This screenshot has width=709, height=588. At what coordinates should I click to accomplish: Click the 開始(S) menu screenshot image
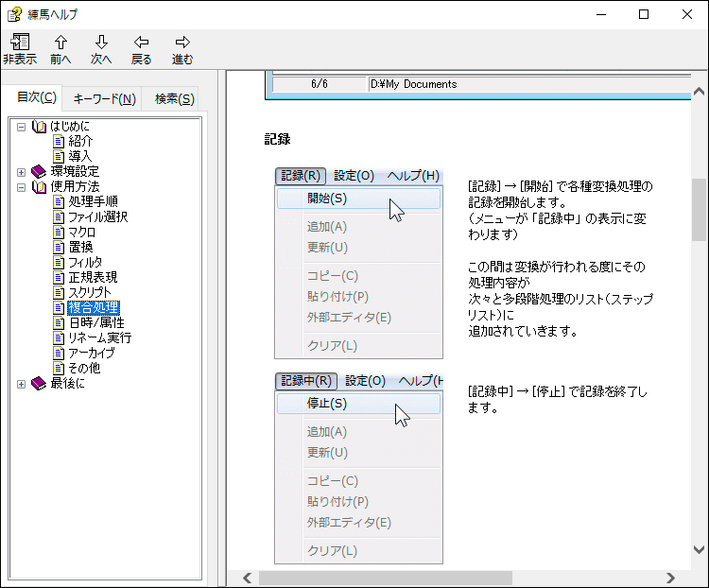tap(358, 264)
